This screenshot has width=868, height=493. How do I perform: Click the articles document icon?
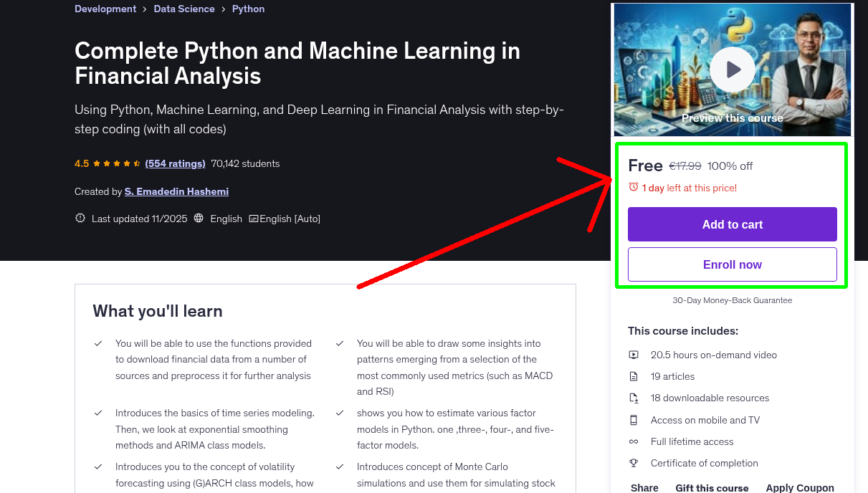[x=634, y=376]
